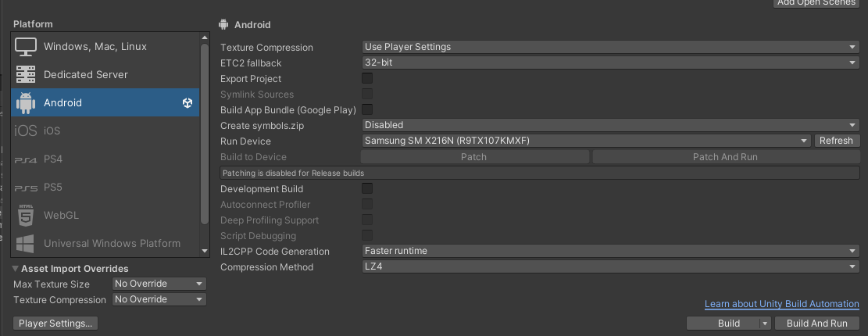Click the Add Open Scenes button

click(x=816, y=3)
